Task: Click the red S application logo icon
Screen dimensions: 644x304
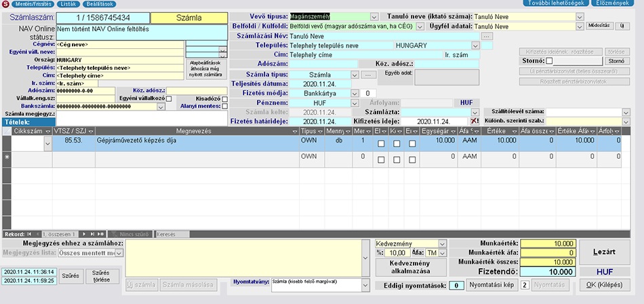Action: (5, 4)
